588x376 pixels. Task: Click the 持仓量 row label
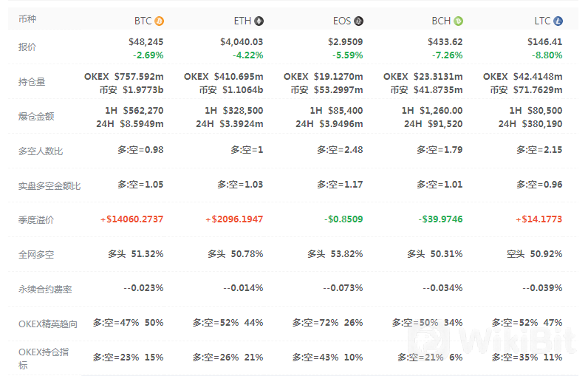(32, 82)
